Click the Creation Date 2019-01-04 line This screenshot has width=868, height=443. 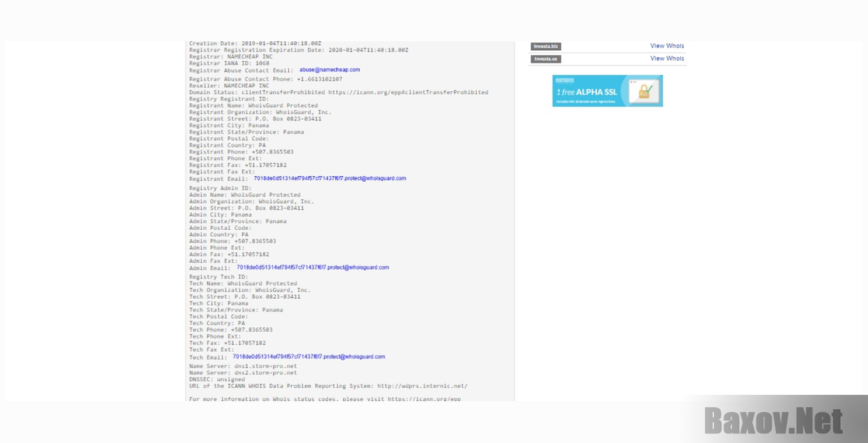click(255, 44)
